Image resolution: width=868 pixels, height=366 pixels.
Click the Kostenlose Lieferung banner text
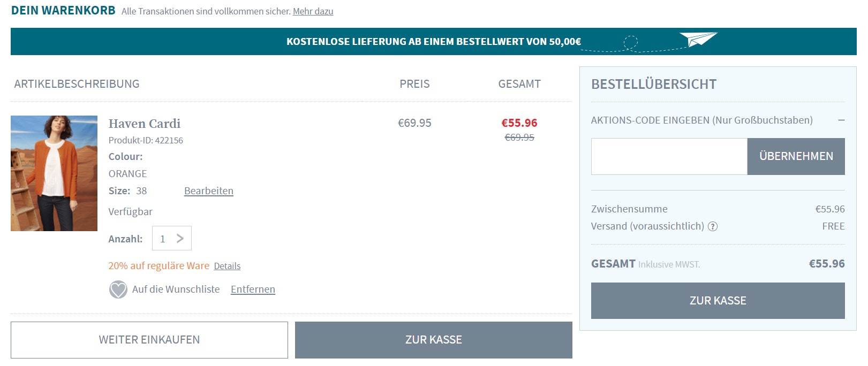click(x=433, y=42)
